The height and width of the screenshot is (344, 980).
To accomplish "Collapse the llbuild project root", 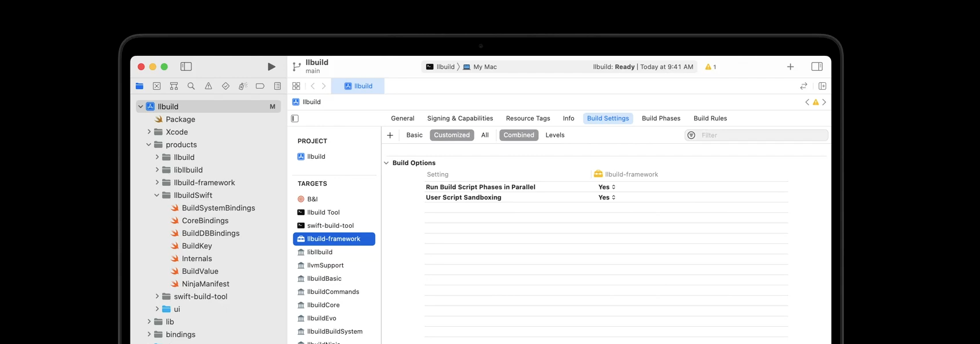I will [x=140, y=106].
